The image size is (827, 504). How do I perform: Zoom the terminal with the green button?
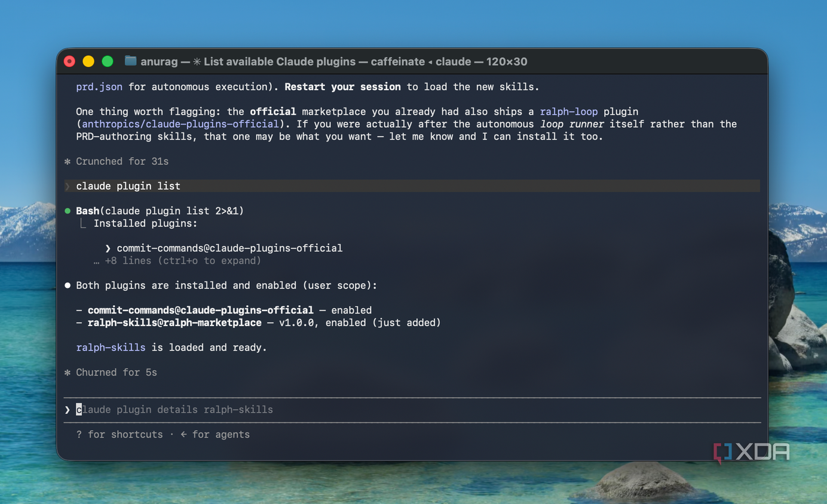point(108,62)
